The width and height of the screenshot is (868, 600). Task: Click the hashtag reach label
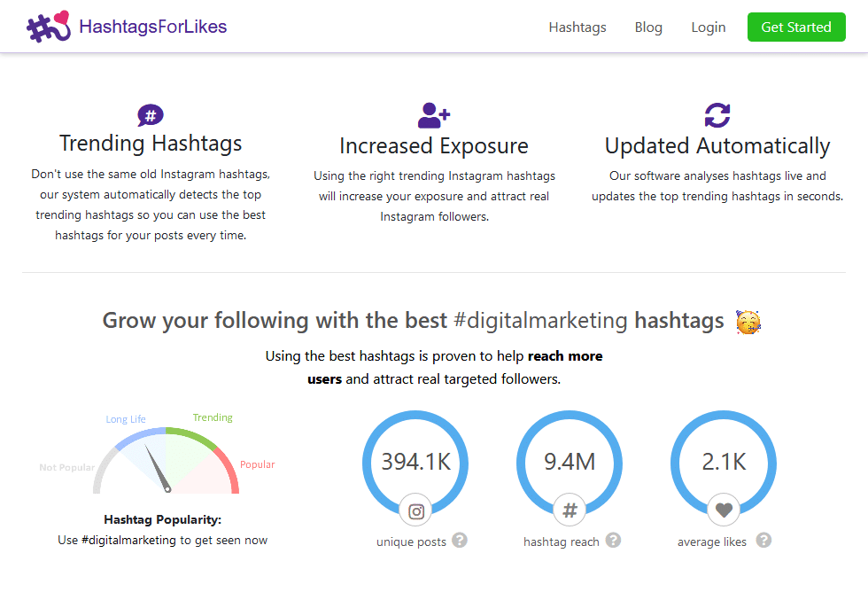[562, 542]
